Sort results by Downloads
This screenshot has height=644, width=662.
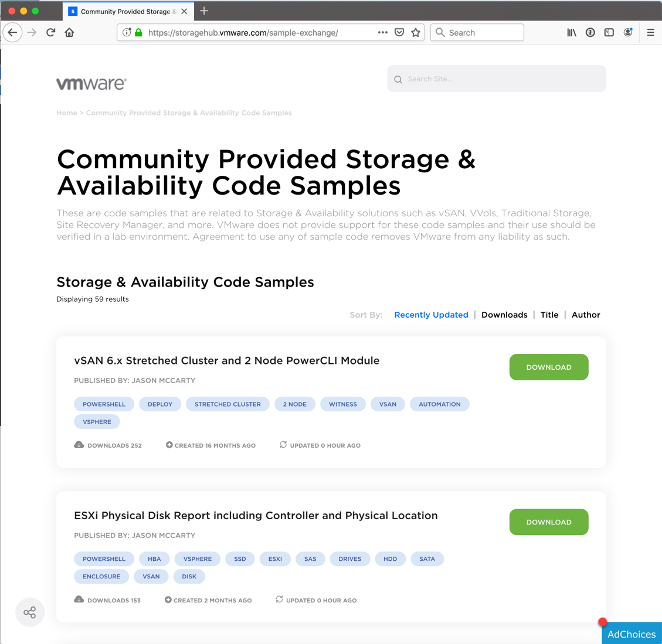point(504,315)
